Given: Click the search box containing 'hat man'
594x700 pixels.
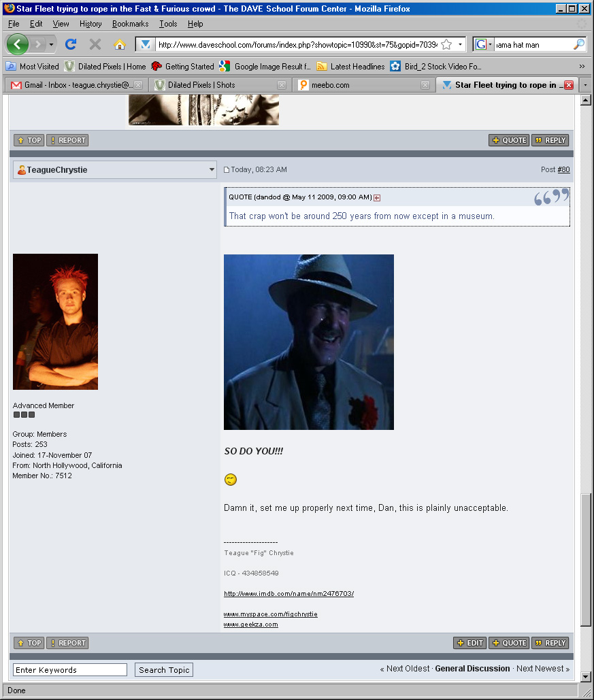Looking at the screenshot, I should (533, 45).
